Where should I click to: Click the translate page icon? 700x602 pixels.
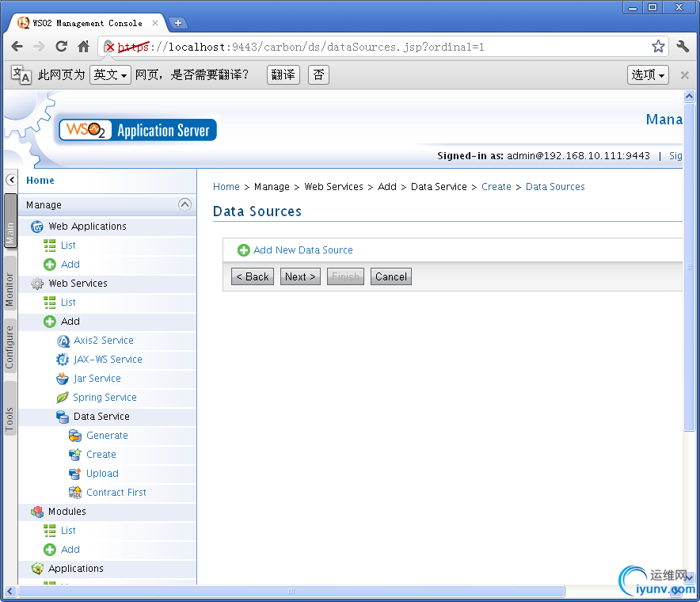tap(21, 74)
